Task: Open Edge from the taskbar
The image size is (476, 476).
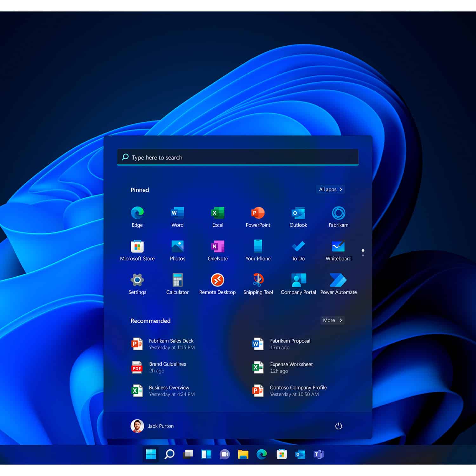Action: [261, 454]
